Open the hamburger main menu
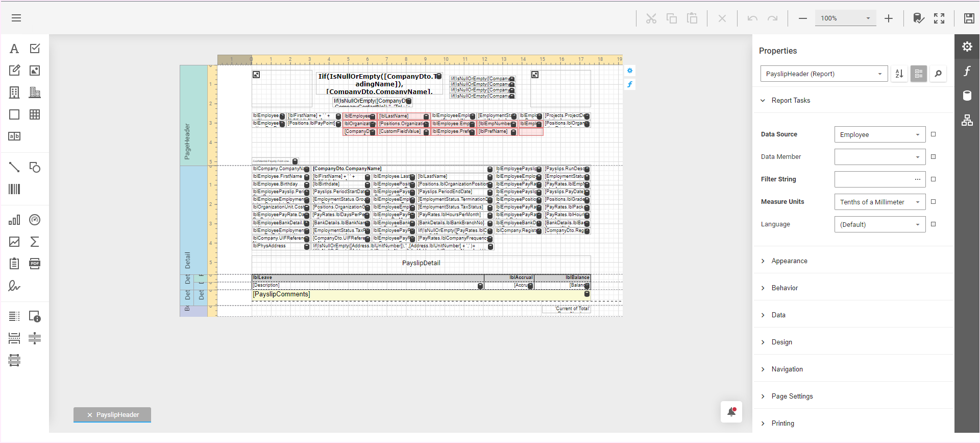The width and height of the screenshot is (980, 443). tap(16, 18)
